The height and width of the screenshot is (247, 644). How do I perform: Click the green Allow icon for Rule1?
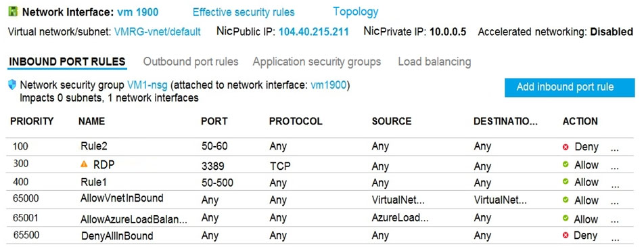tap(566, 181)
